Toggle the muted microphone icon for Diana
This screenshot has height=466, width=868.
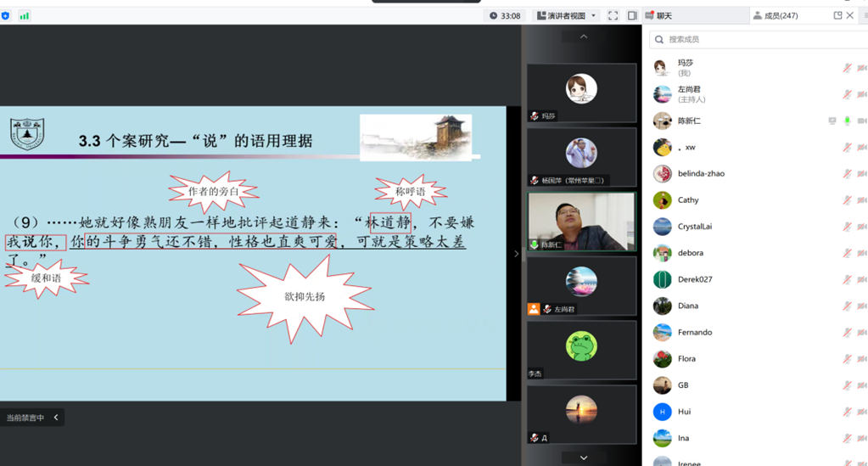(847, 306)
